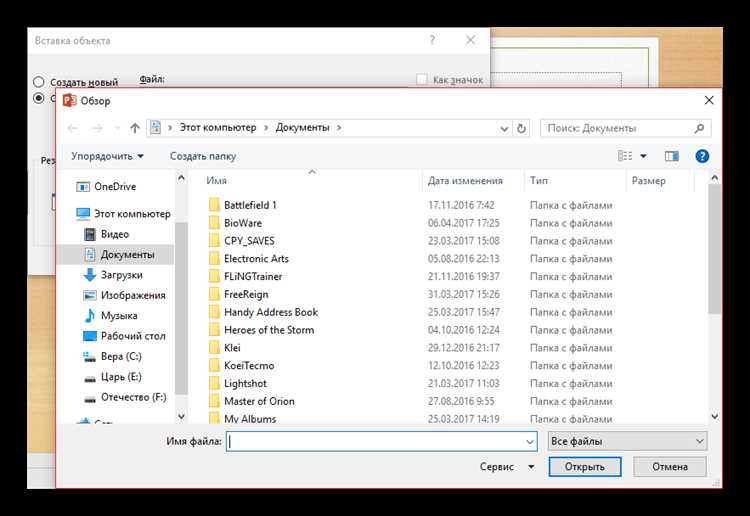Expand chevron after Этот компьютер in path

tap(266, 128)
